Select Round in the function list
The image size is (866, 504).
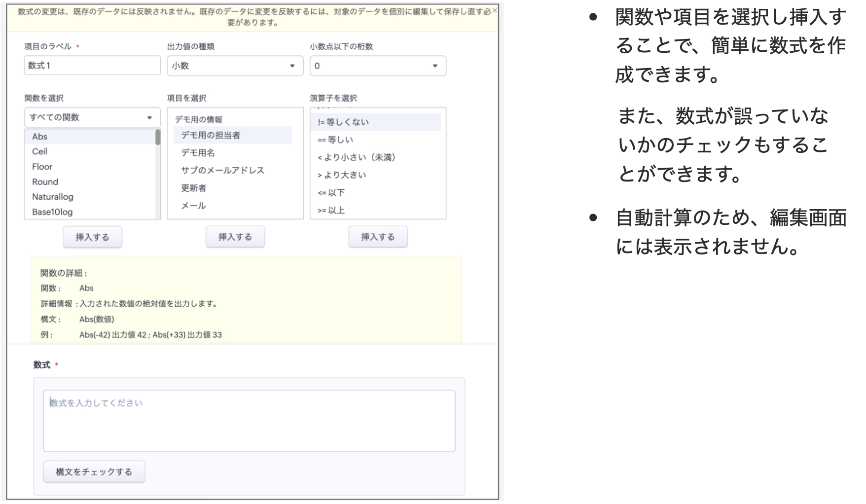pos(90,182)
